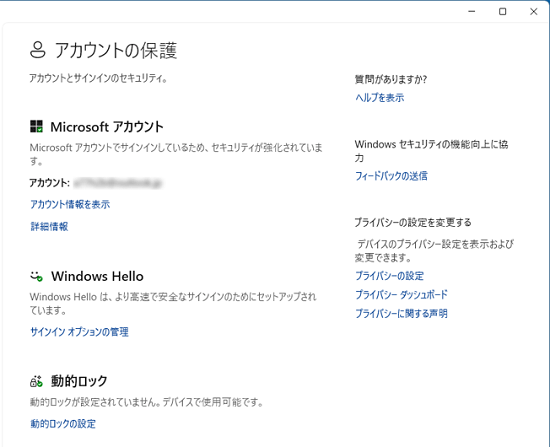Viewport: 550px width, 447px height.
Task: Close the Windows Security window
Action: click(534, 12)
